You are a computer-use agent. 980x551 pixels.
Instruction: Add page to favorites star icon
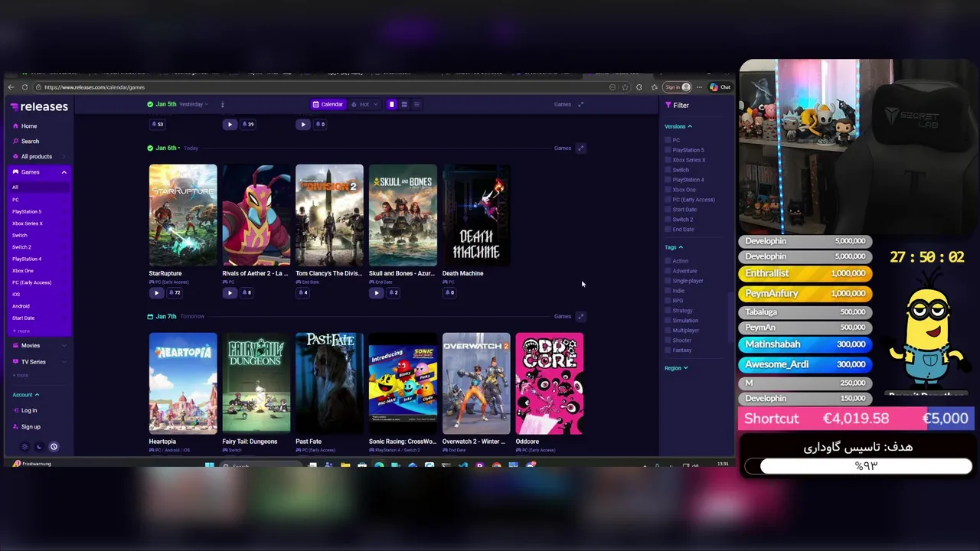625,87
